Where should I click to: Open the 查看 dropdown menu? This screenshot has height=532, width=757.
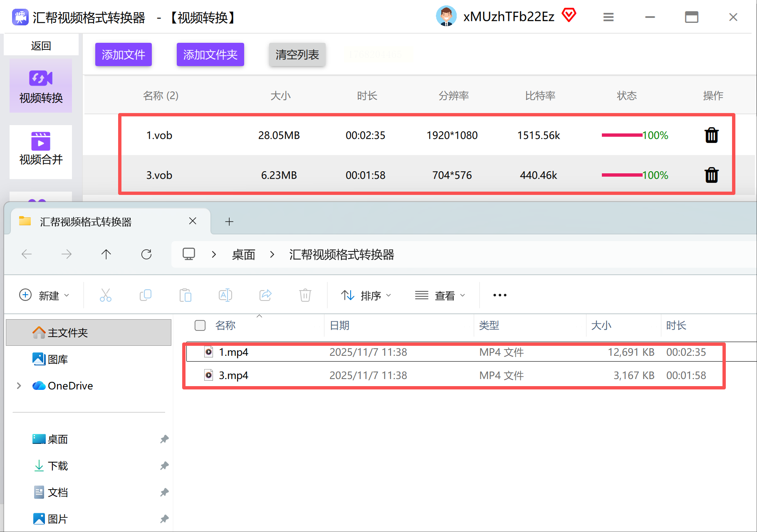click(x=440, y=295)
